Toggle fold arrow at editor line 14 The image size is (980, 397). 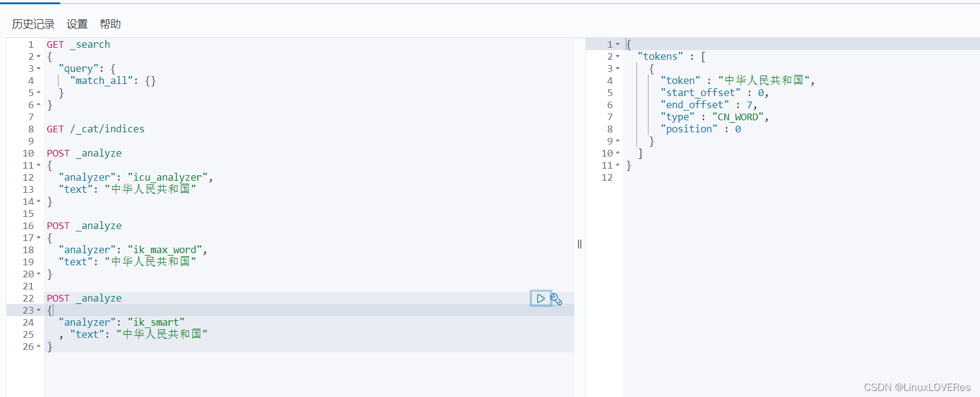tap(39, 202)
